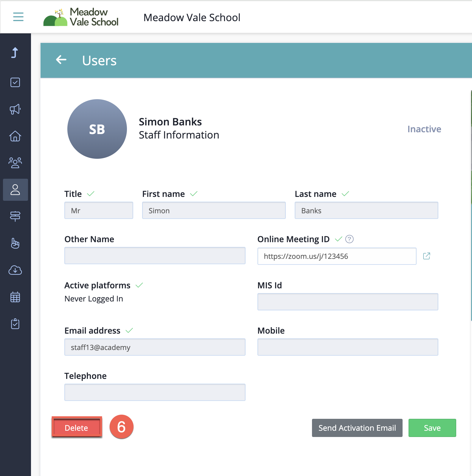
Task: Click the Meadow Vale School logo
Action: pos(81,17)
